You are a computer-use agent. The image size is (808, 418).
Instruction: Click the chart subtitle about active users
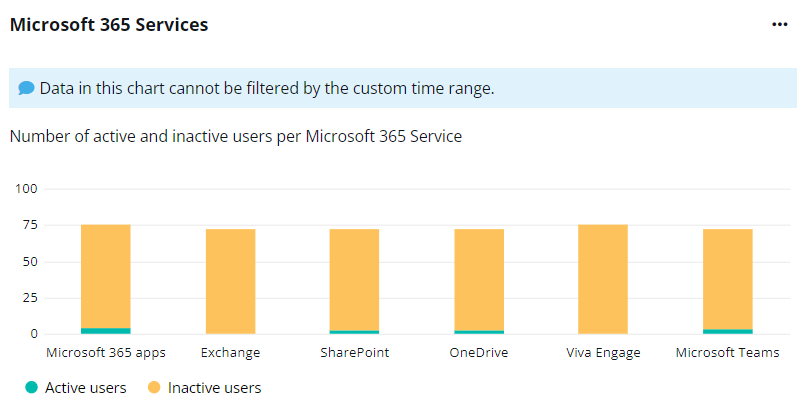(236, 137)
